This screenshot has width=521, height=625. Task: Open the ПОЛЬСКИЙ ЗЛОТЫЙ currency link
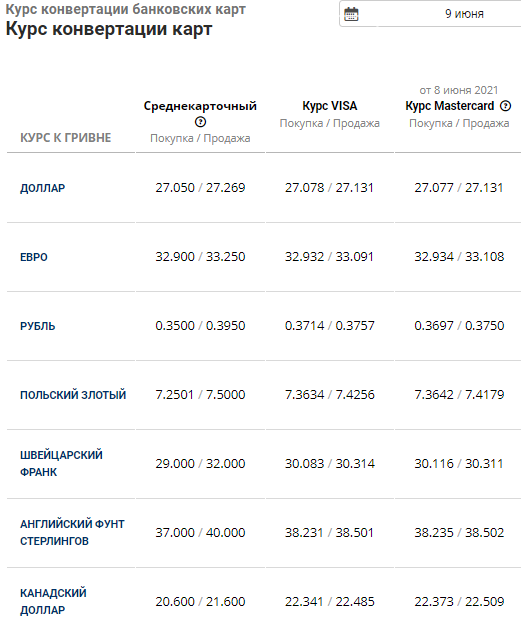click(x=73, y=395)
